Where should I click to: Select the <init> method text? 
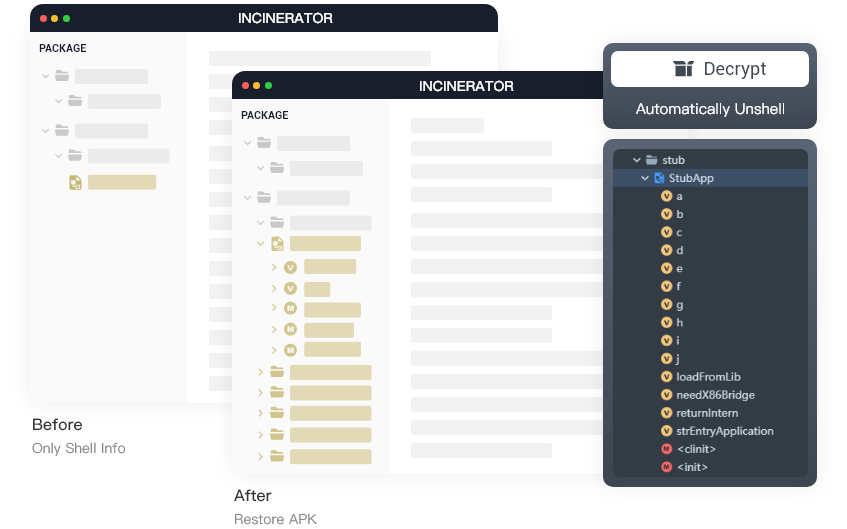coord(692,467)
